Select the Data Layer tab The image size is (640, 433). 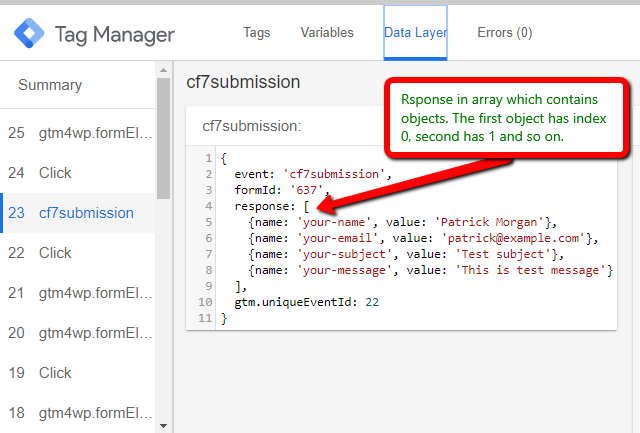[416, 33]
